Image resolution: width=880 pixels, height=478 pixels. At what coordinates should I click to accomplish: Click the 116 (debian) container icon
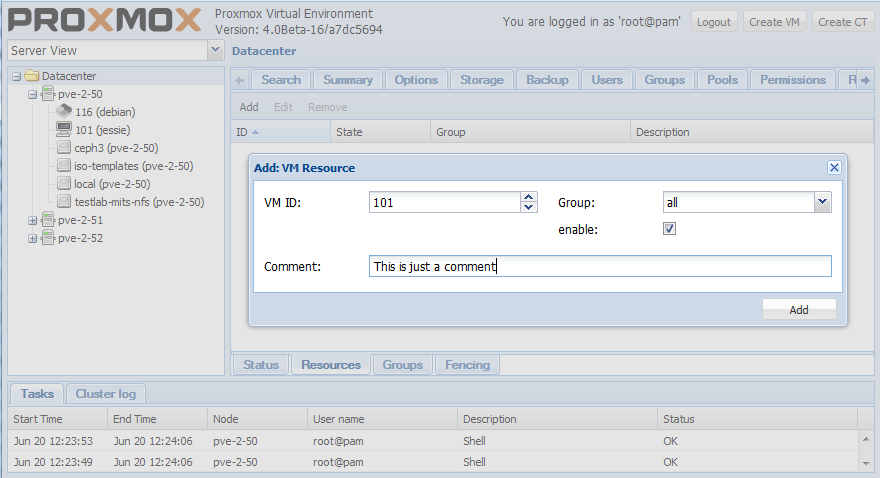[64, 111]
